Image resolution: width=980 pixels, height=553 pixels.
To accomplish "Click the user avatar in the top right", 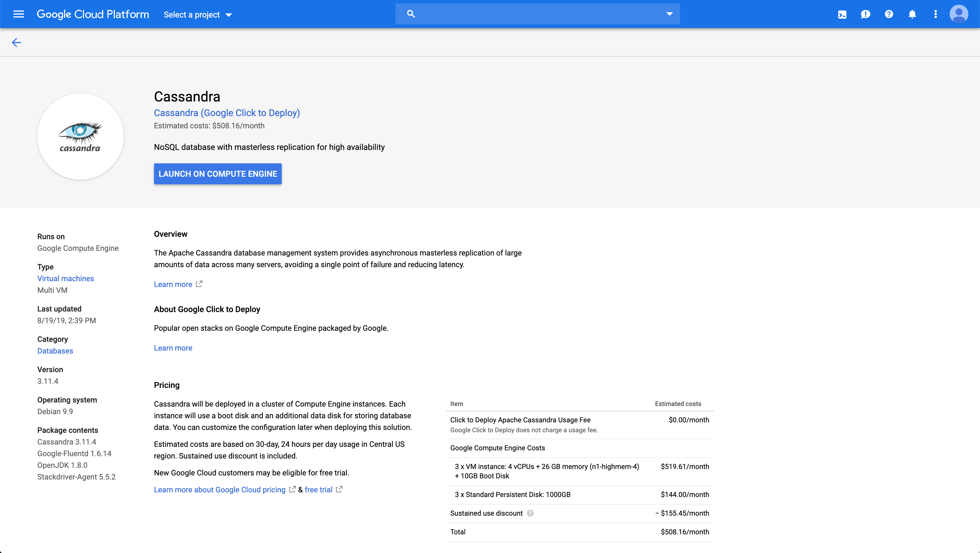I will (x=959, y=14).
